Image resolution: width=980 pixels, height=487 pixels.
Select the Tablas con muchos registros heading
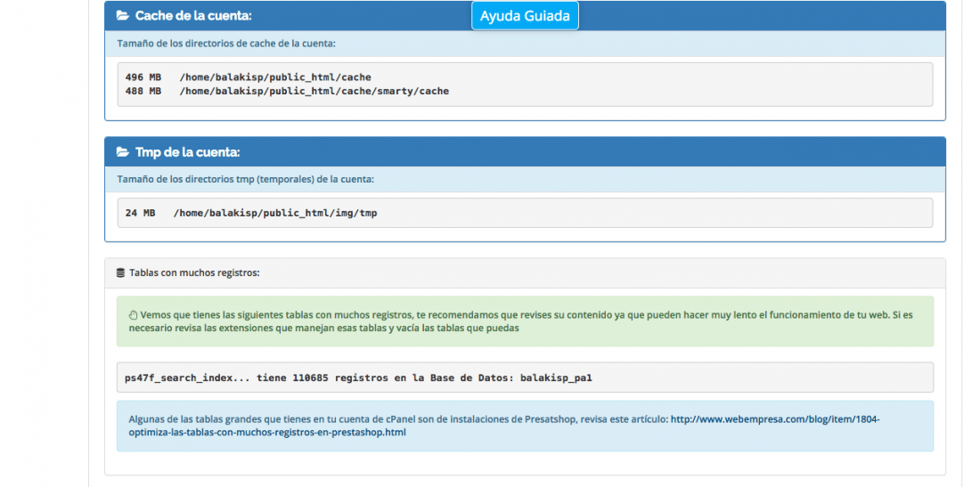pyautogui.click(x=194, y=272)
